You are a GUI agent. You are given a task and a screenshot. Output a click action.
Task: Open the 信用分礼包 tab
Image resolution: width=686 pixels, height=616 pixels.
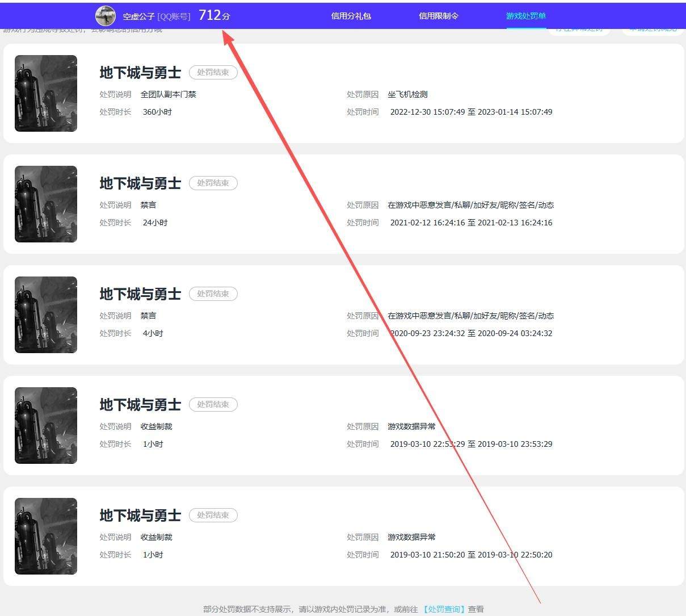tap(351, 16)
